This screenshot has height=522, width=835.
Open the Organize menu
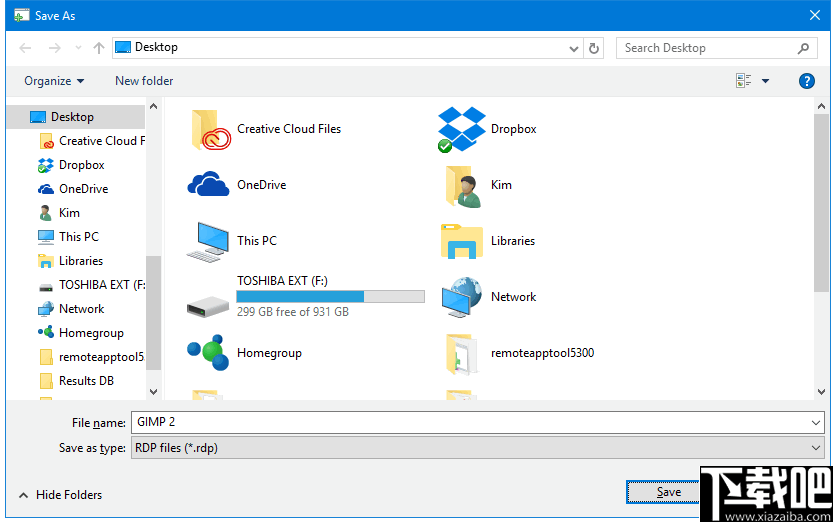(x=54, y=81)
